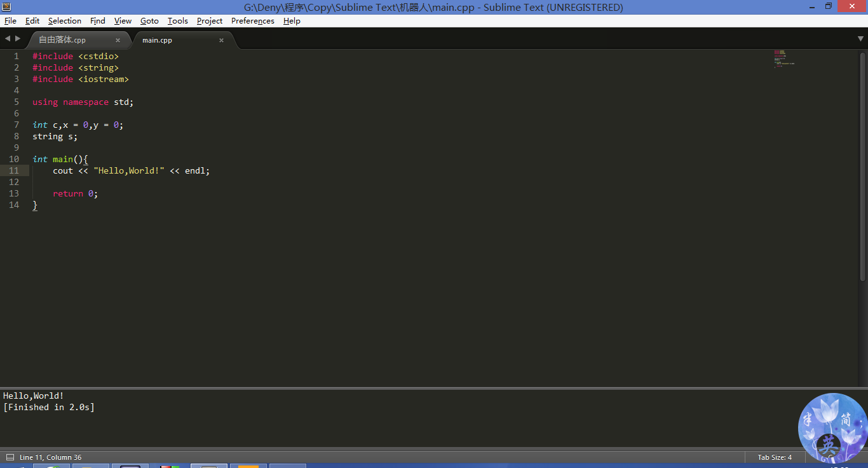The width and height of the screenshot is (868, 468).
Task: Open the File menu
Action: pyautogui.click(x=10, y=20)
